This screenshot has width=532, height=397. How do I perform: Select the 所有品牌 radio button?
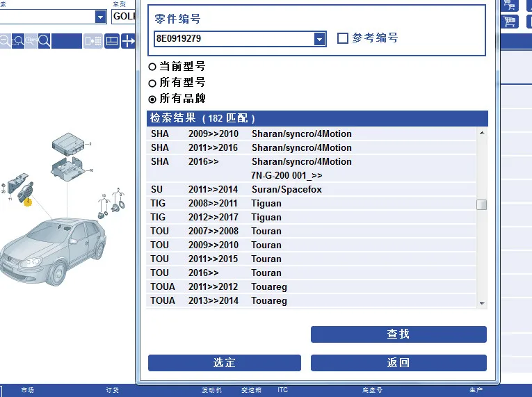[x=152, y=99]
